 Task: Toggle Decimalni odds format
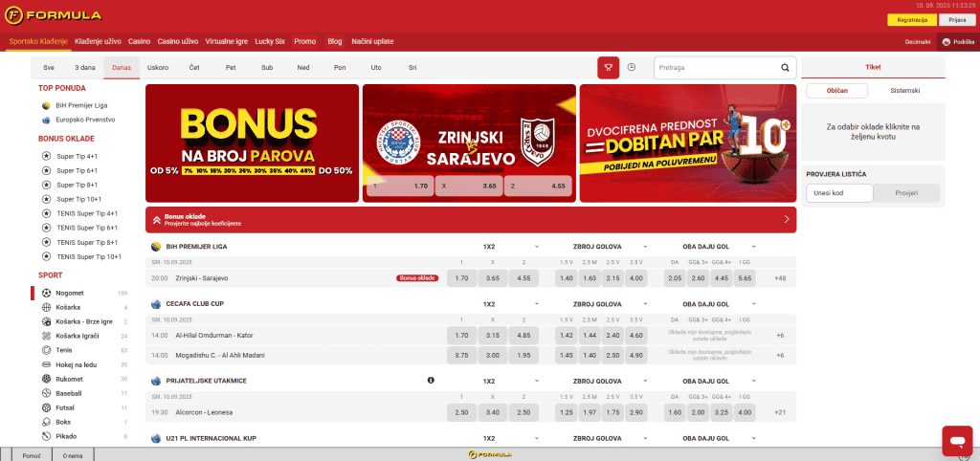click(x=918, y=42)
